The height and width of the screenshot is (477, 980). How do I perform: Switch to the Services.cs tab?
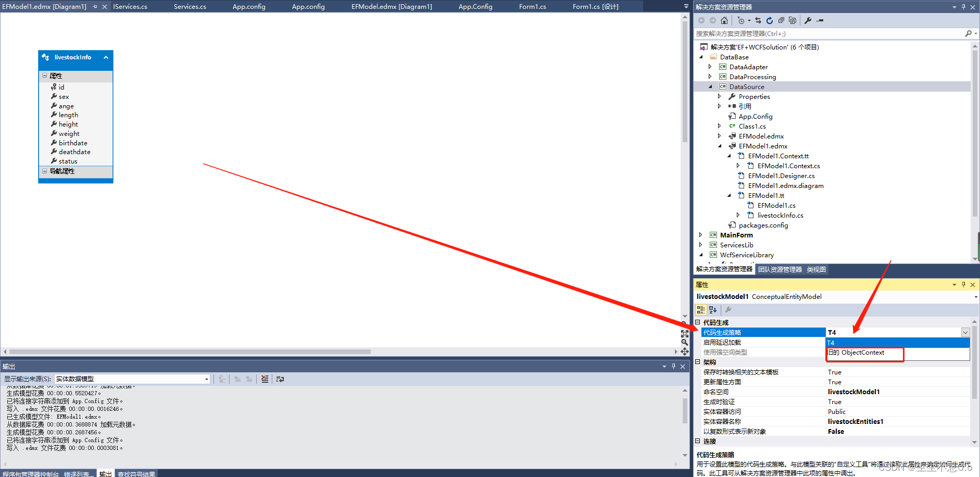click(x=190, y=6)
